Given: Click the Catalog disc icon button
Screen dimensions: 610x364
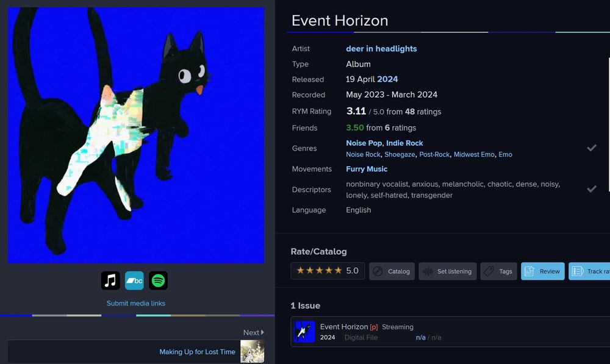Looking at the screenshot, I should (392, 271).
